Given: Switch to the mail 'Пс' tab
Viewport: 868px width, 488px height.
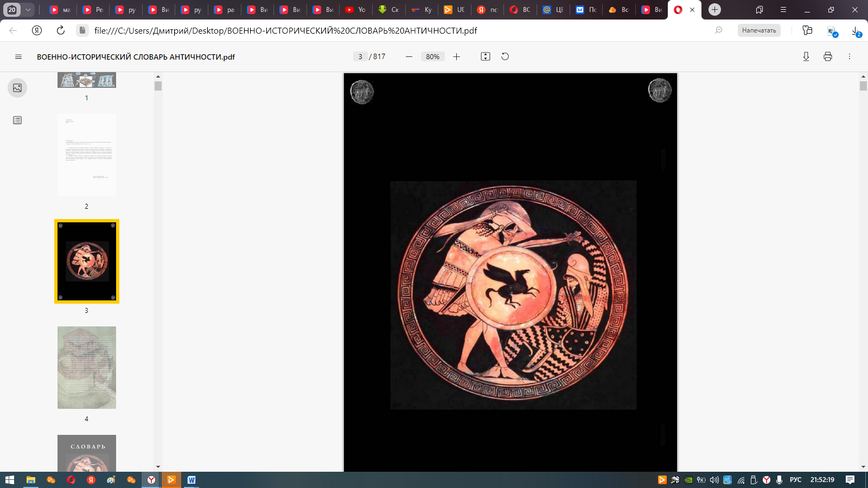Looking at the screenshot, I should tap(586, 10).
